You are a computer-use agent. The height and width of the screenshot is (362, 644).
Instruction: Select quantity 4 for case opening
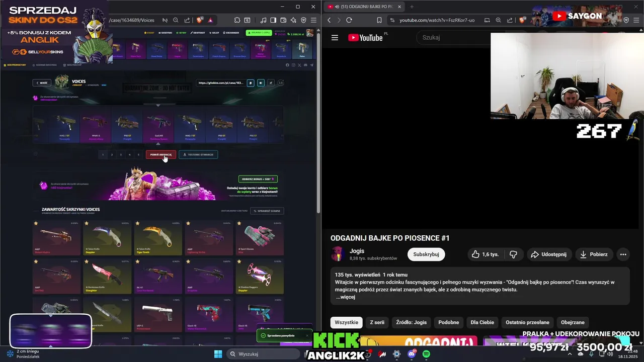click(x=130, y=154)
